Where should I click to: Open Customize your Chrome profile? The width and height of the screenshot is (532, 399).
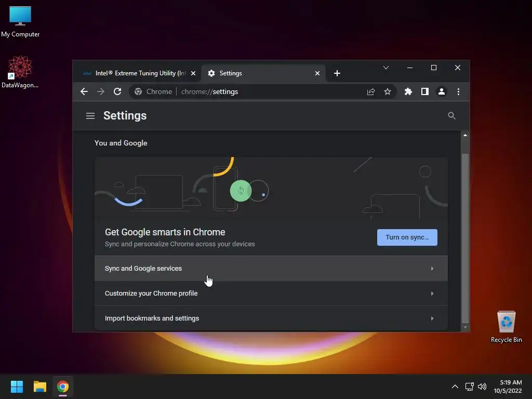coord(271,294)
